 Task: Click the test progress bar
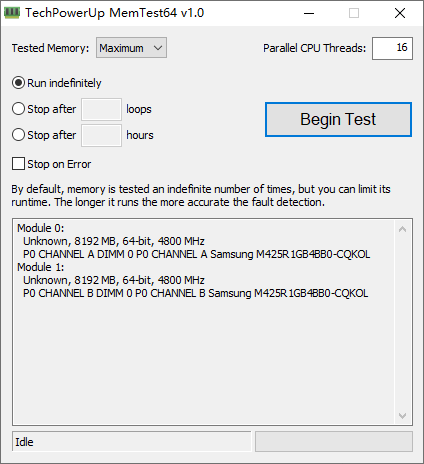coord(334,442)
